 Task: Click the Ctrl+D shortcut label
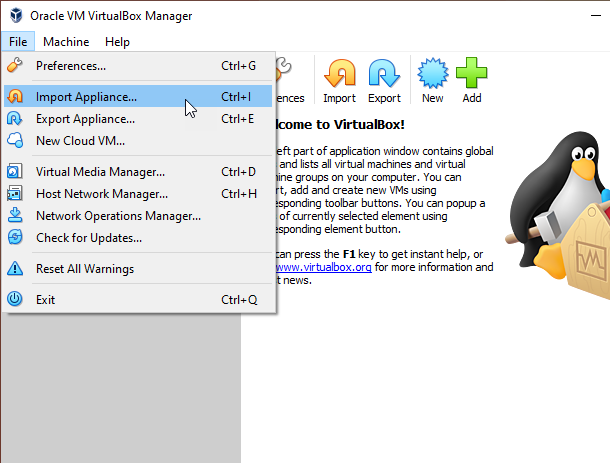tap(238, 172)
